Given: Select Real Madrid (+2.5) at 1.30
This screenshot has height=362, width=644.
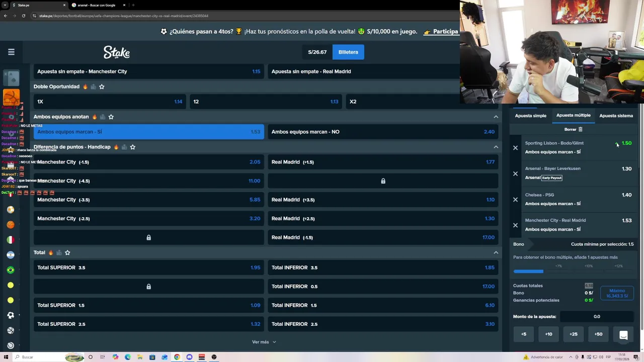Looking at the screenshot, I should coord(383,219).
